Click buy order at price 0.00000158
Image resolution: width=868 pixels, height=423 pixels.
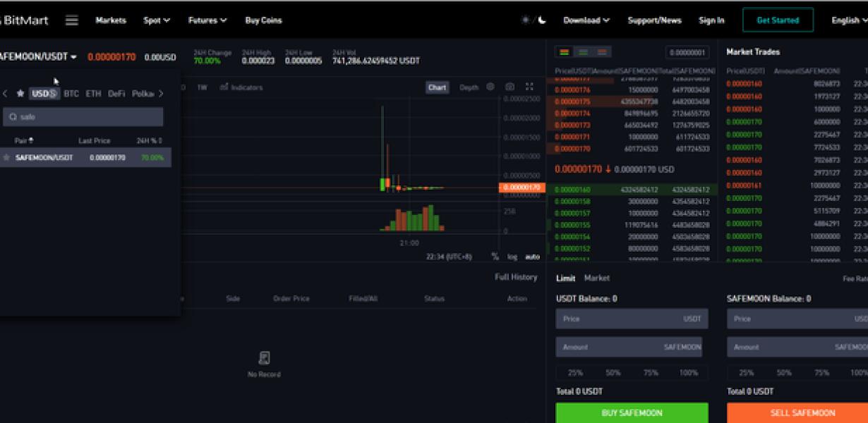pos(632,202)
